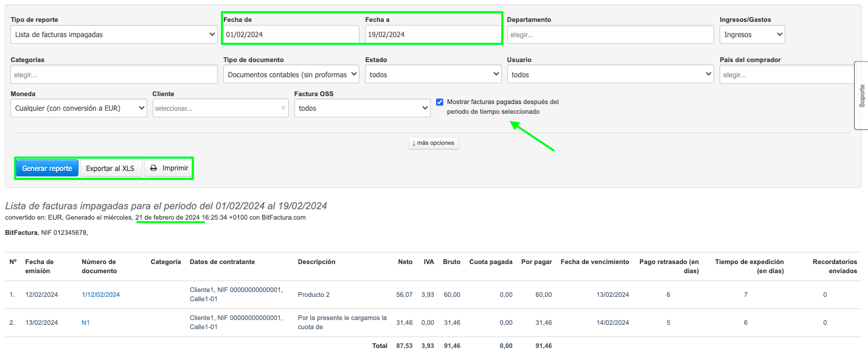Open the Soporte side tab
868x362 pixels.
pos(861,96)
